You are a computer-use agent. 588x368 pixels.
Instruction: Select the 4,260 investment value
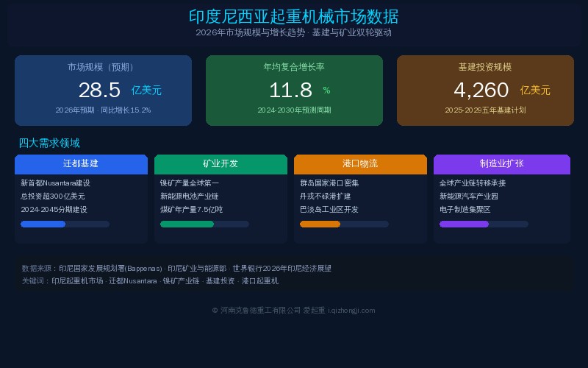[481, 90]
